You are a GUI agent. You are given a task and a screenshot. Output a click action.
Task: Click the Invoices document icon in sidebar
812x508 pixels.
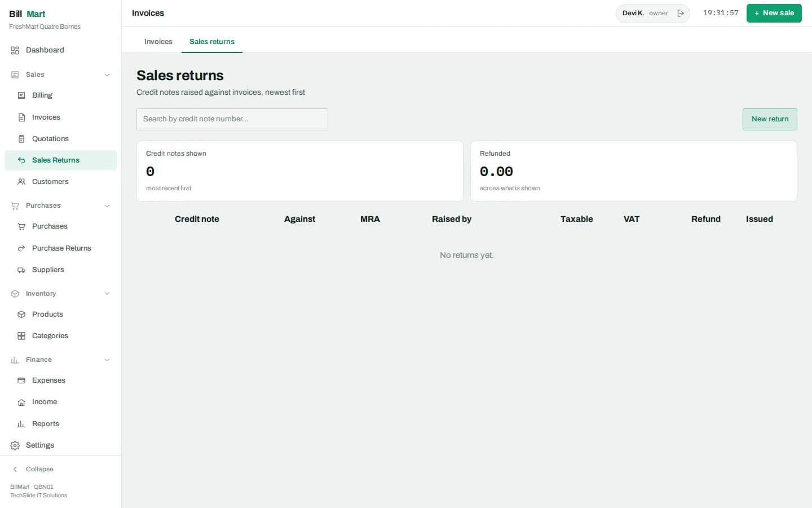(21, 117)
